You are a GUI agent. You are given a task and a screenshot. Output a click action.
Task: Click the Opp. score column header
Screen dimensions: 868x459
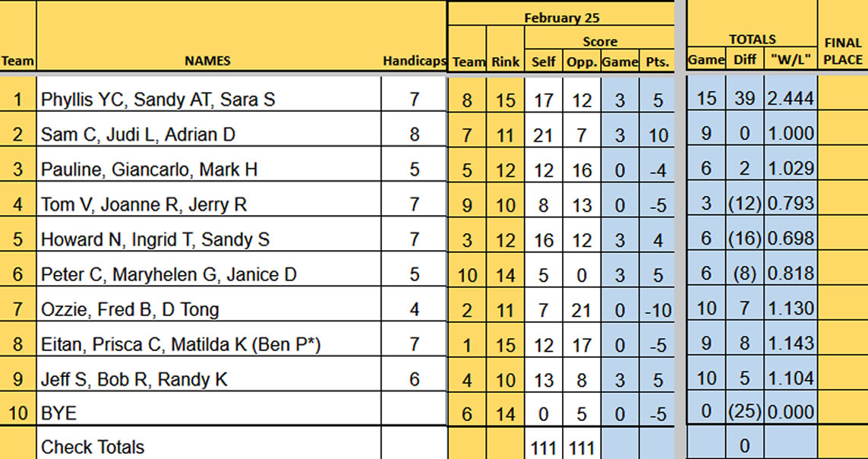pyautogui.click(x=582, y=62)
